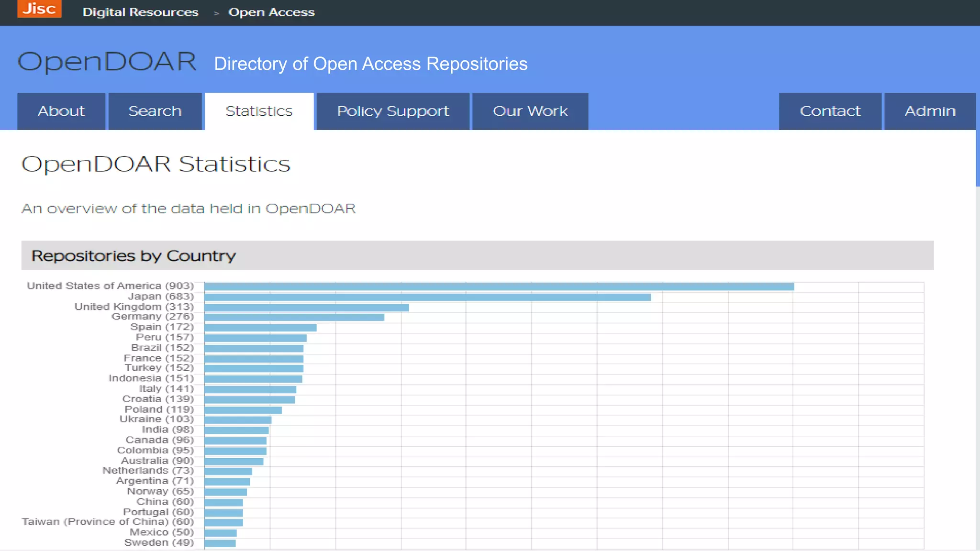Open the Admin tab
This screenshot has height=551, width=980.
click(x=930, y=111)
